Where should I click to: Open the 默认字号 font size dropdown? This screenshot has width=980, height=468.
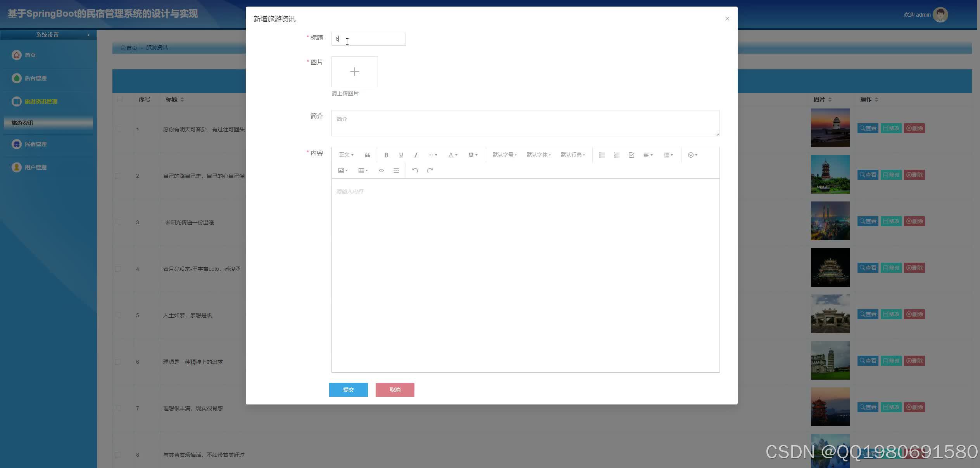(504, 155)
